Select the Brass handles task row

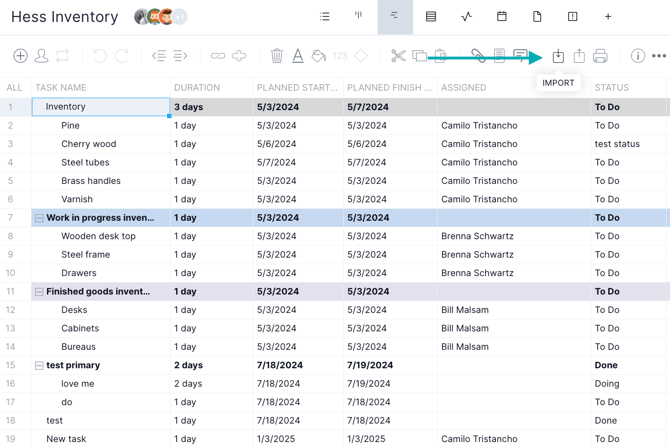click(x=335, y=181)
